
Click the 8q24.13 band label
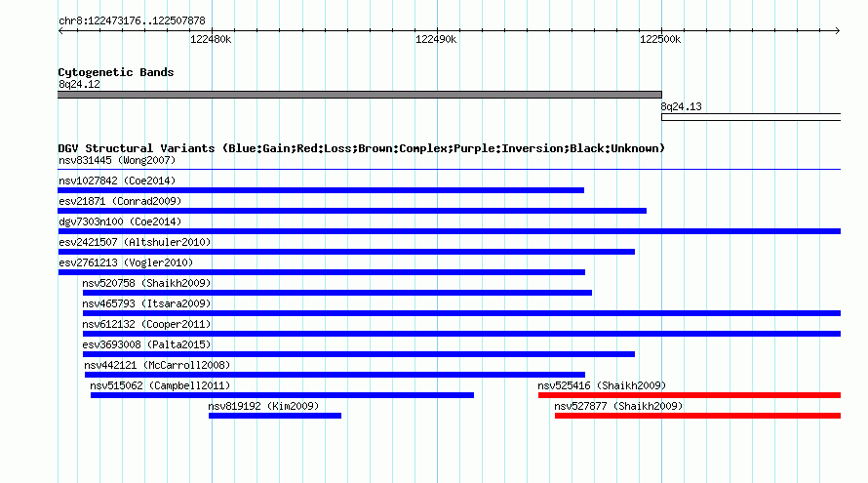click(681, 106)
